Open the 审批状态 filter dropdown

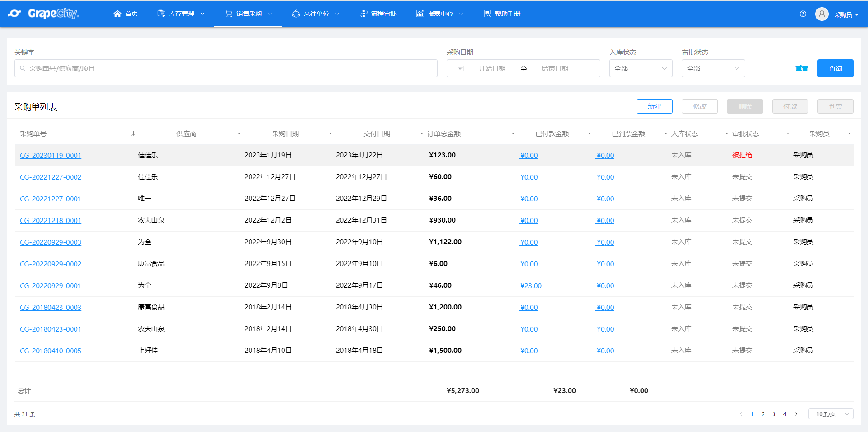point(713,68)
